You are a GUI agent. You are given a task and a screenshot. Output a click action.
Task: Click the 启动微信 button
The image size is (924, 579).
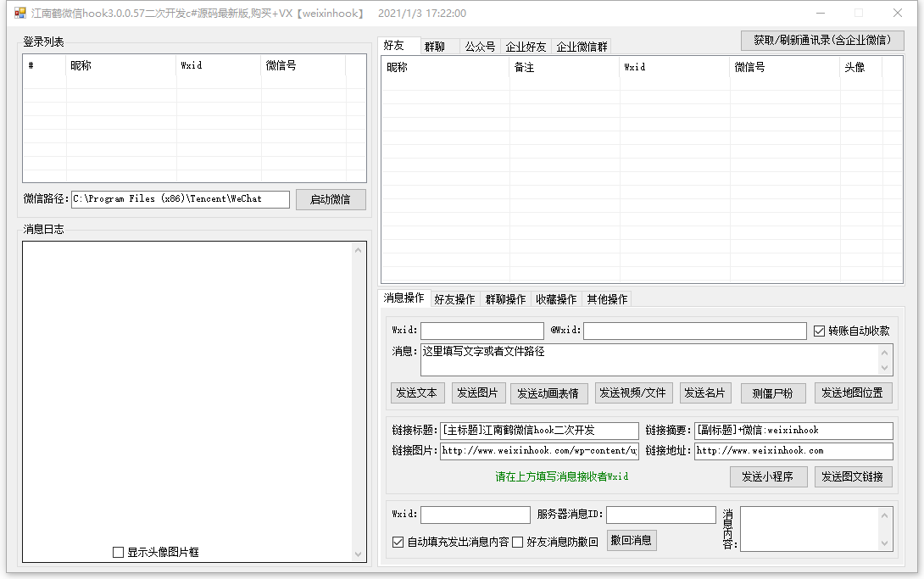[331, 200]
